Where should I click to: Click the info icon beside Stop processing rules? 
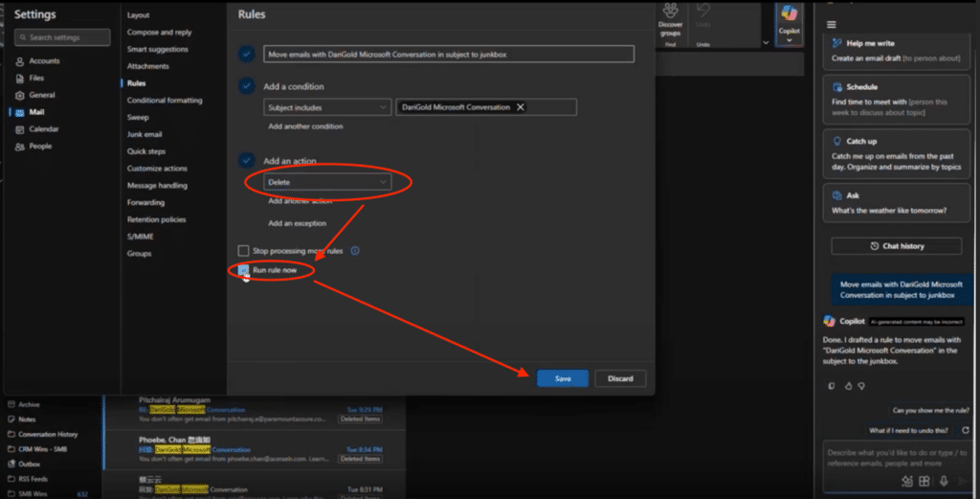coord(354,251)
